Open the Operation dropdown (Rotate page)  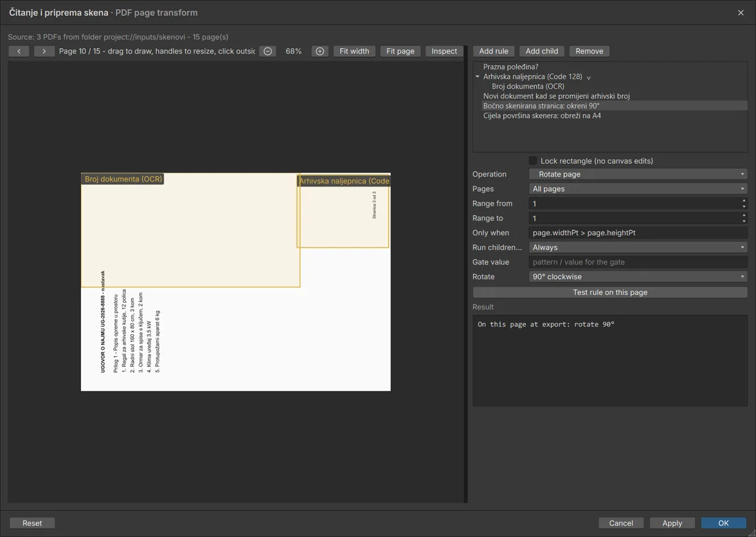(638, 174)
